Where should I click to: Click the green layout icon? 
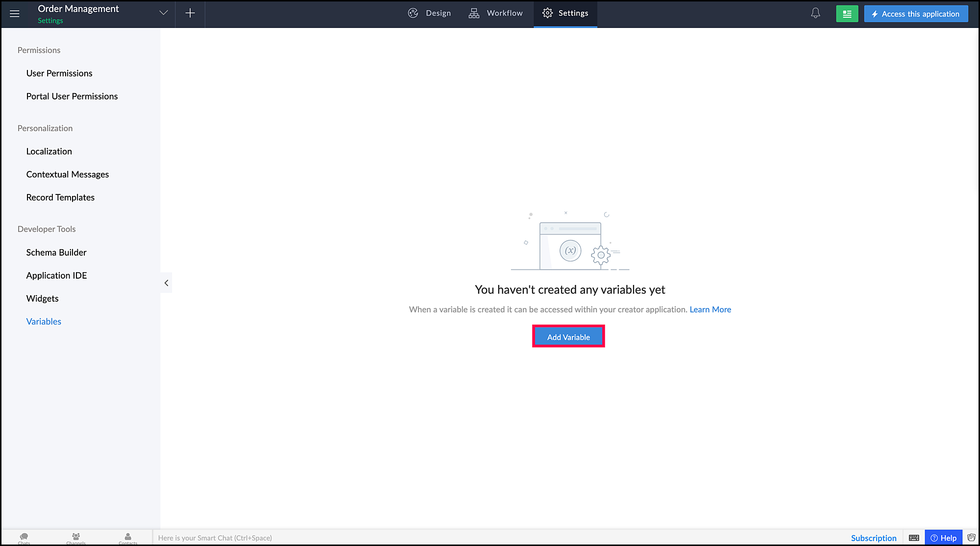coord(847,14)
